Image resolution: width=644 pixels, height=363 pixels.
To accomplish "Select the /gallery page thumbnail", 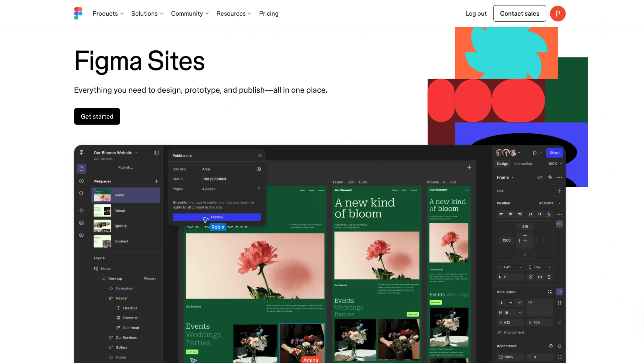I will (102, 226).
